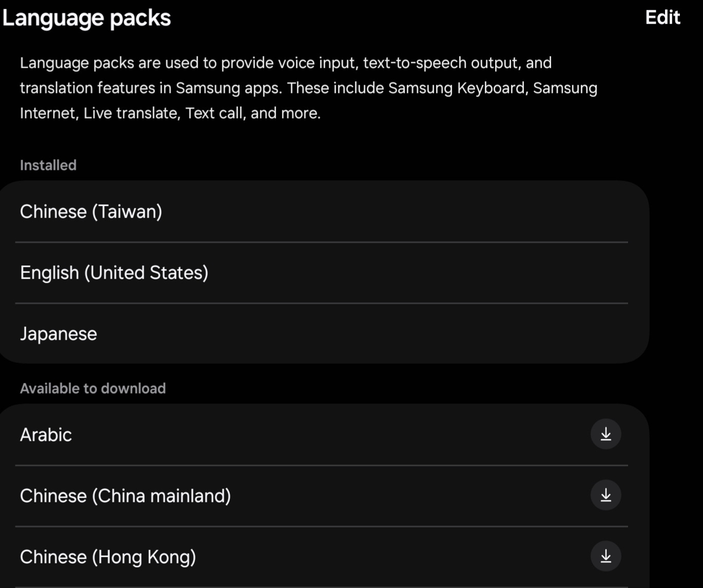Select the English (United States) pack

(114, 272)
